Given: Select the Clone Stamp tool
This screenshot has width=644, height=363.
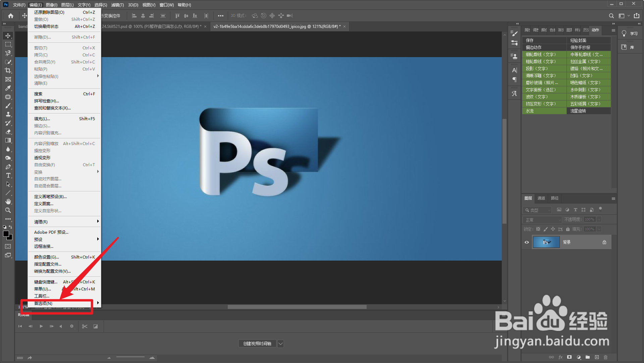Looking at the screenshot, I should tap(8, 114).
